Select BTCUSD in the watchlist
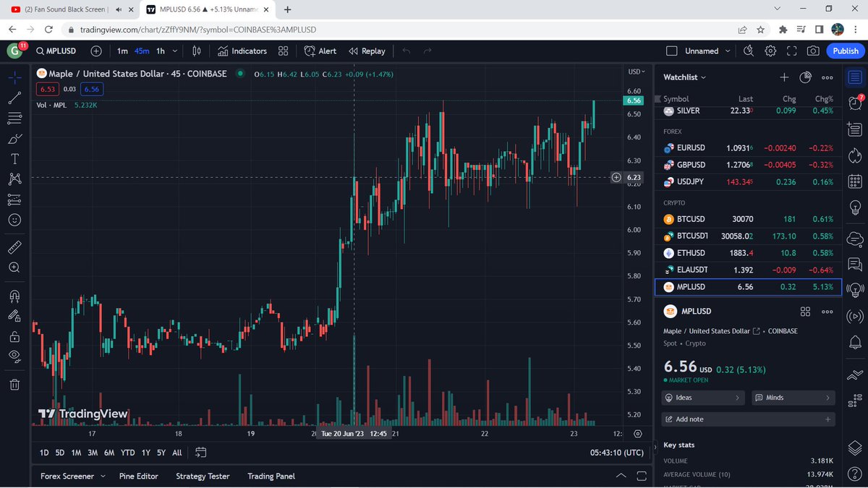Screen dimensions: 868x488 click(x=749, y=219)
